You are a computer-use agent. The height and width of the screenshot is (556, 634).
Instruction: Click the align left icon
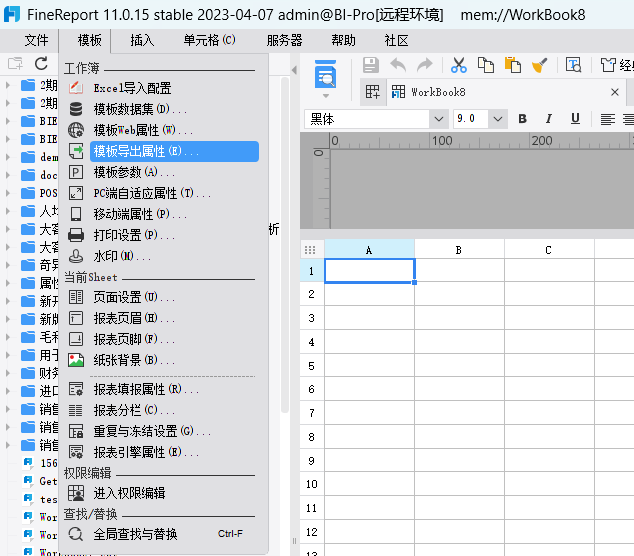(608, 119)
